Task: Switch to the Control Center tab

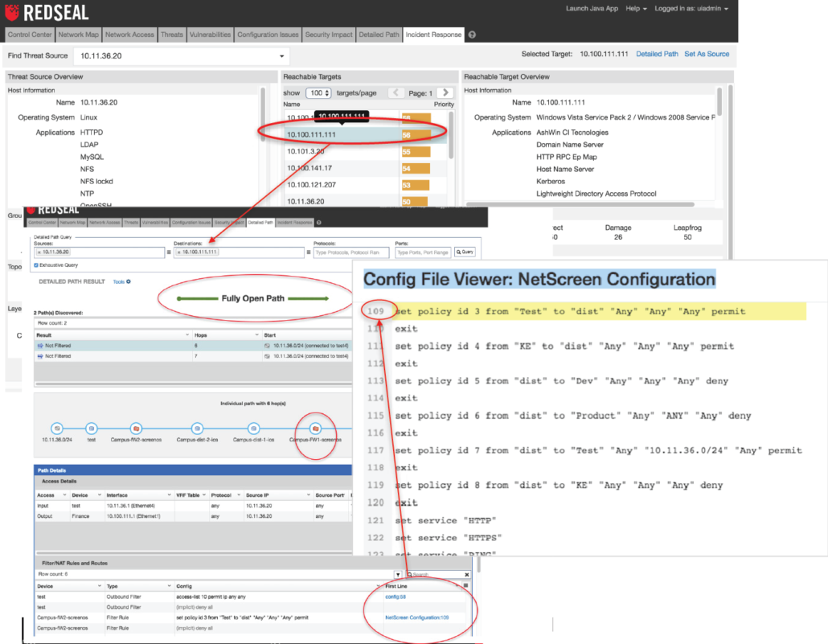Action: 30,35
